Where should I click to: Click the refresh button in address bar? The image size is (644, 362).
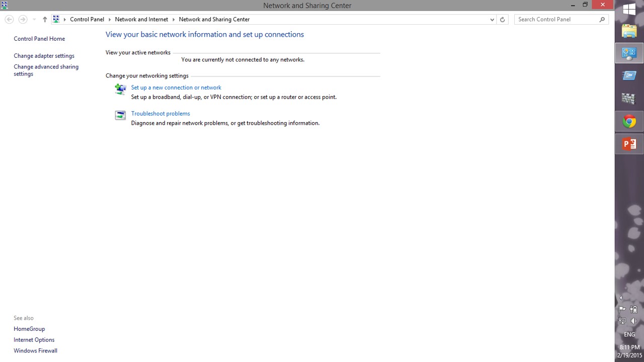(502, 20)
